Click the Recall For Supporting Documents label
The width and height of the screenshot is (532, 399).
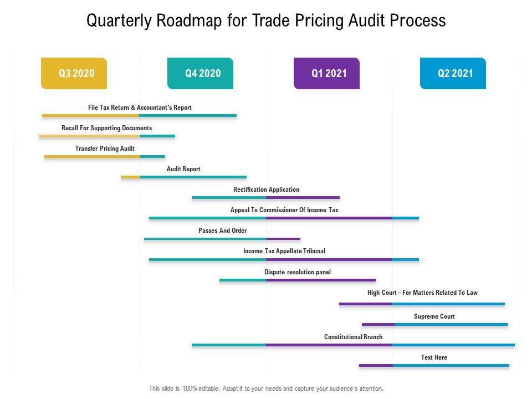106,128
